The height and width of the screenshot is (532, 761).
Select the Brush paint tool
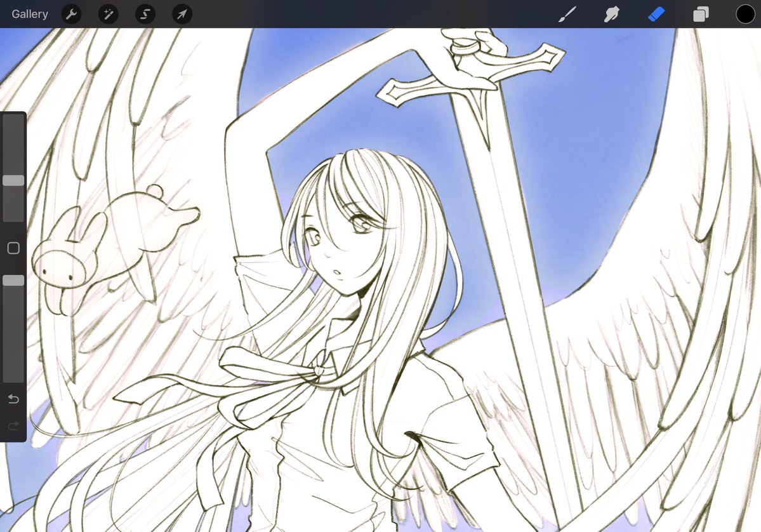pos(567,14)
